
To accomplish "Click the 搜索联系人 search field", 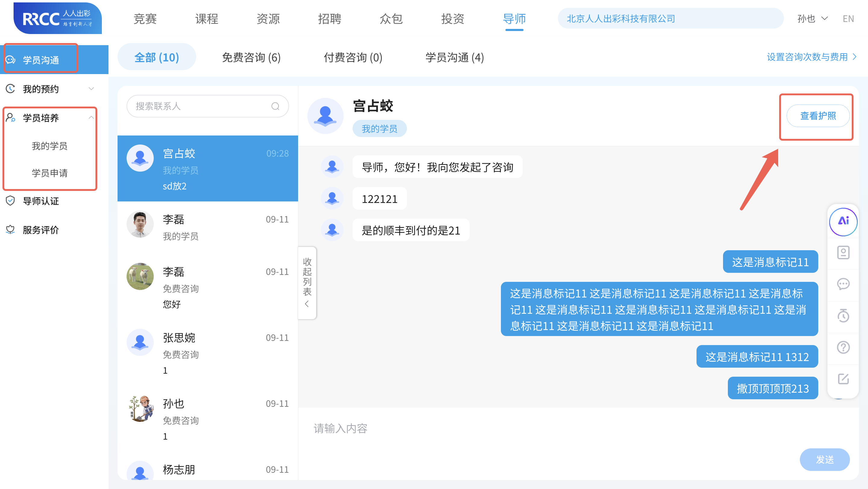I will tap(208, 106).
